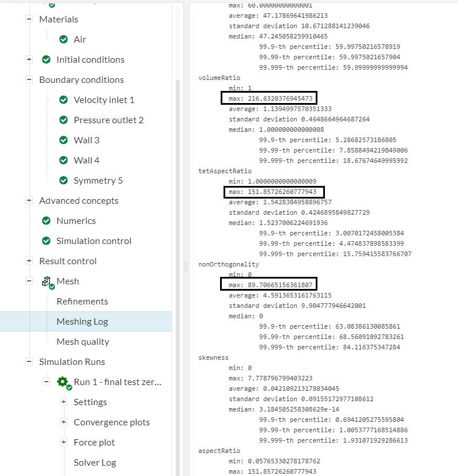Image resolution: width=458 pixels, height=476 pixels.
Task: Click the skewness max 7.7787 line
Action: [x=271, y=378]
